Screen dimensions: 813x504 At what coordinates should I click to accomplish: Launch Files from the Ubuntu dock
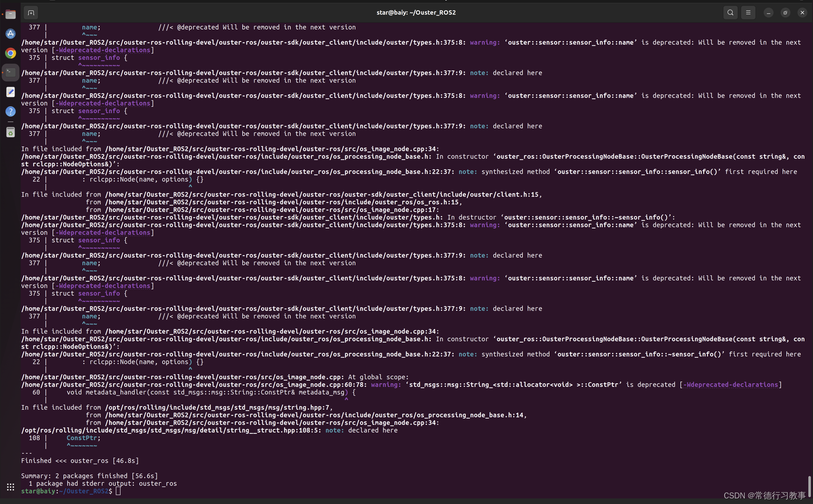point(10,15)
